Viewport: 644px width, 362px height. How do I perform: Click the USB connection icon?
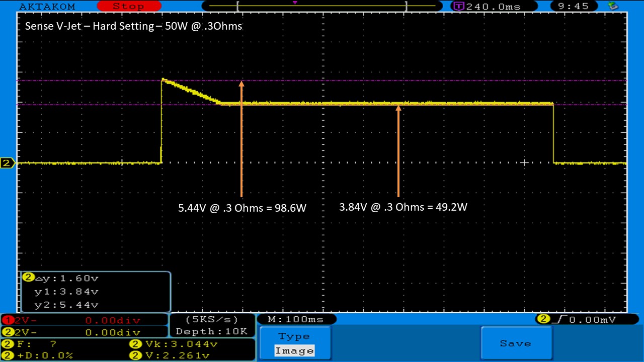pos(613,6)
